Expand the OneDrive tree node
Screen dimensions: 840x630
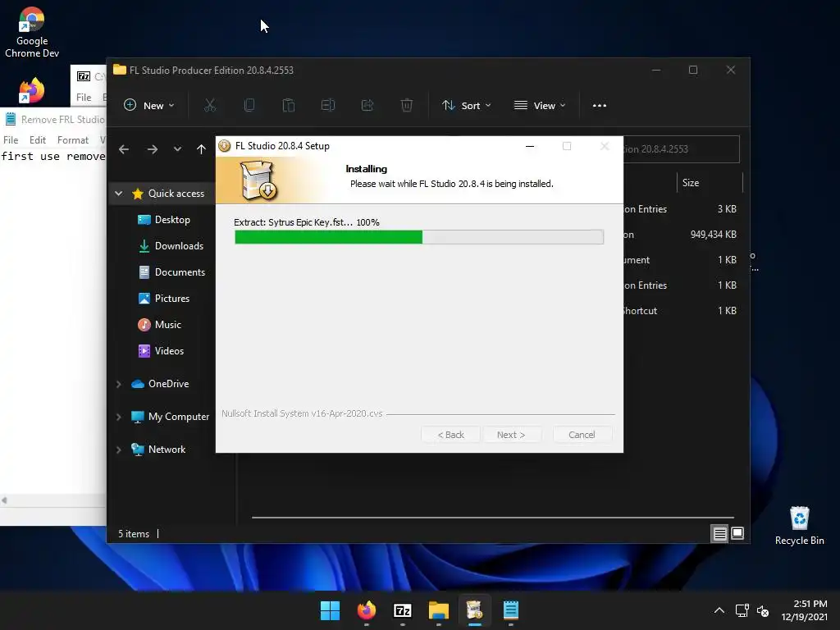(119, 384)
